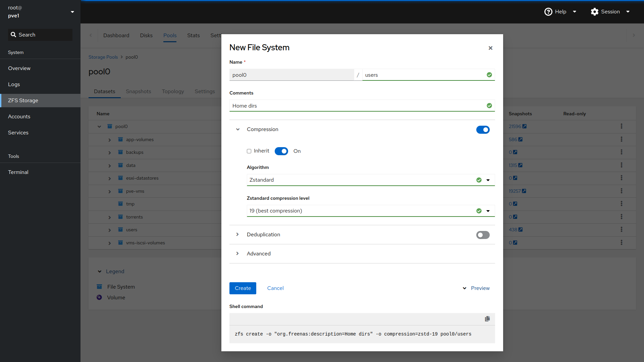This screenshot has width=644, height=362.
Task: Open kebab menu for pool0 row
Action: pyautogui.click(x=621, y=126)
